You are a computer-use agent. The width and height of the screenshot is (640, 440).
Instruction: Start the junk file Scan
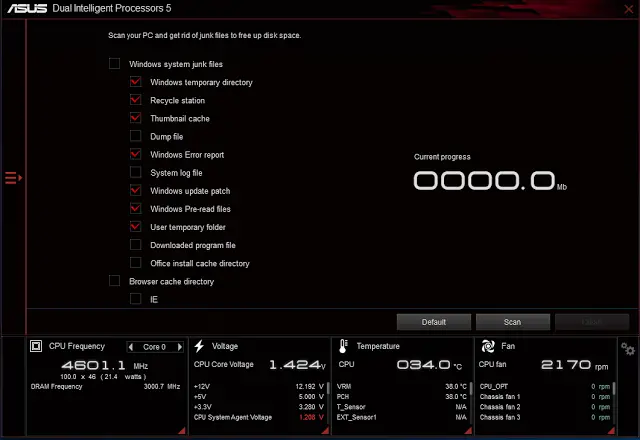pos(513,322)
